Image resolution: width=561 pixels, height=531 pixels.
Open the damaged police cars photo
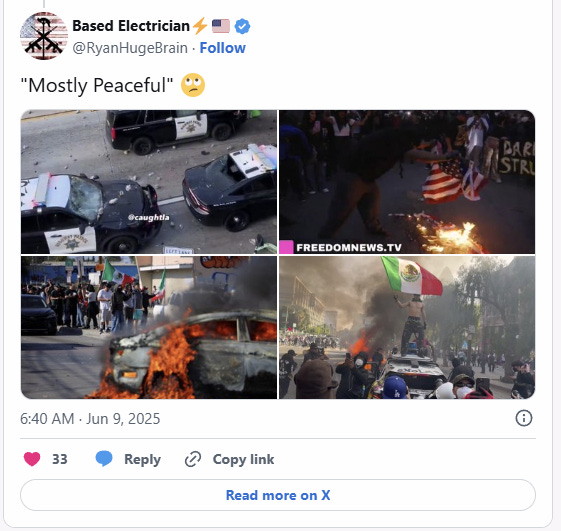click(149, 182)
